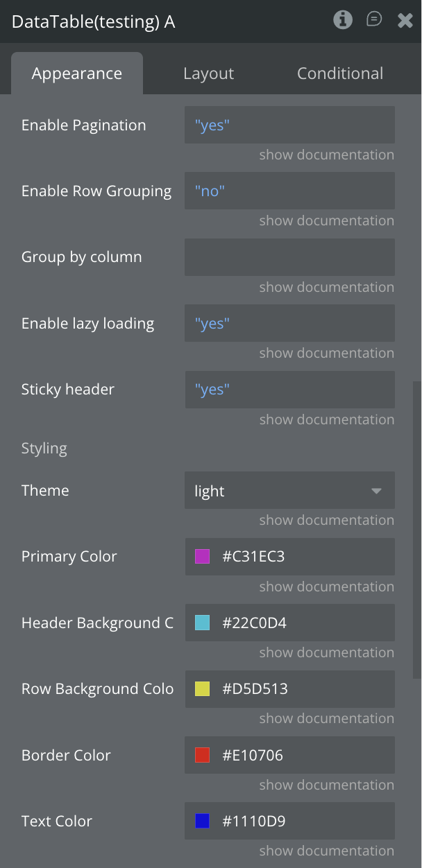Select the Appearance tab
Viewport: 422px width, 868px height.
coord(77,73)
